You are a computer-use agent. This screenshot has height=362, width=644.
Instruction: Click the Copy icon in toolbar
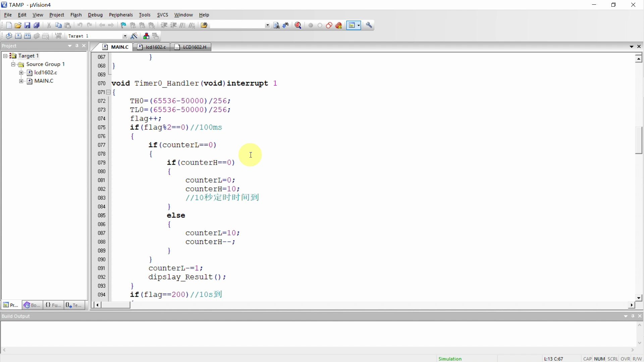(58, 25)
